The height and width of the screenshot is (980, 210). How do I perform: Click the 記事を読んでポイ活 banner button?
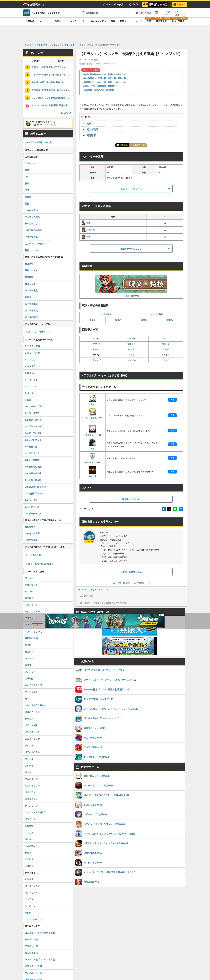tap(155, 5)
